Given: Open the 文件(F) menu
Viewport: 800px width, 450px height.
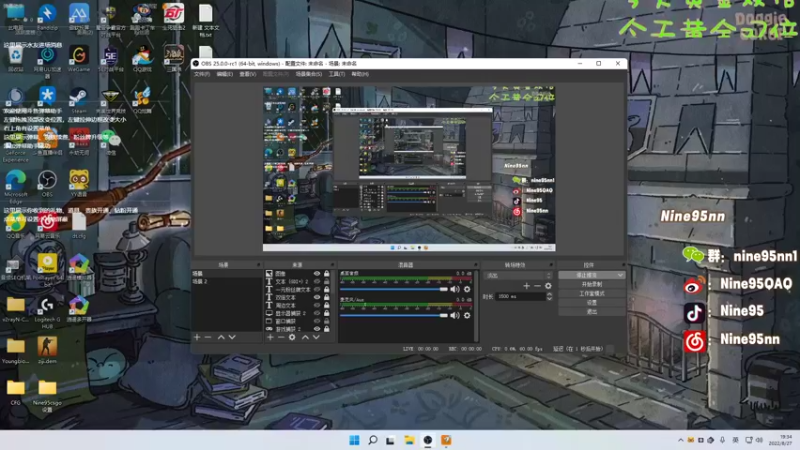Looking at the screenshot, I should click(202, 74).
